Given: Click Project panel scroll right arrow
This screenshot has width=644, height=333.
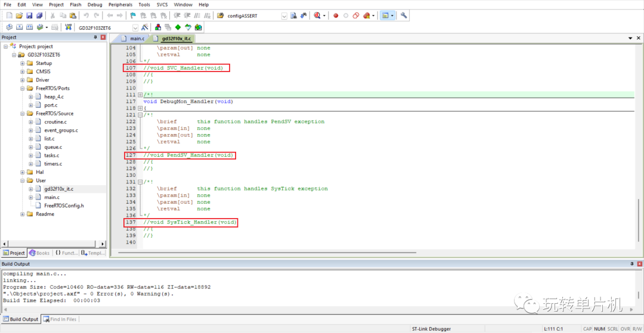Looking at the screenshot, I should point(103,244).
